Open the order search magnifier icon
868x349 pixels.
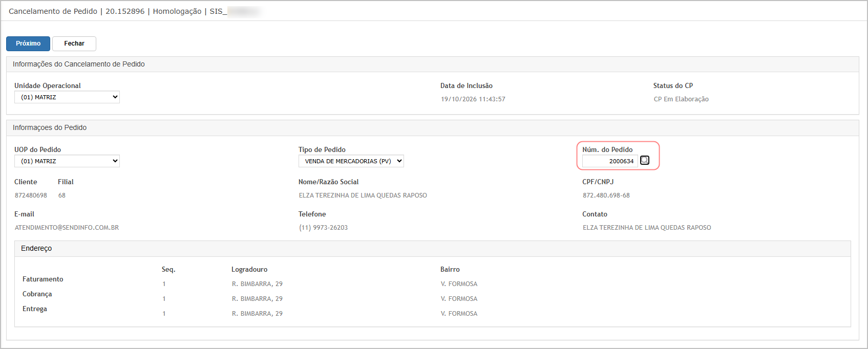[645, 160]
